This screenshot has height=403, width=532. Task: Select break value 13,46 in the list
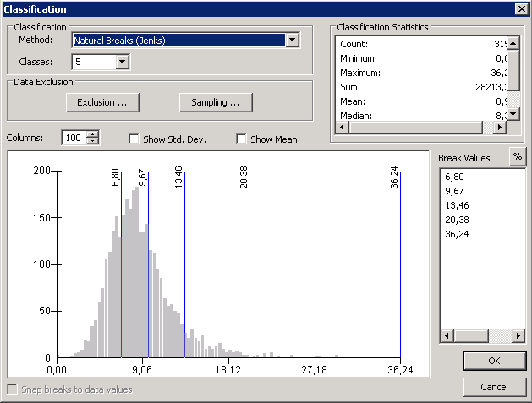[457, 205]
